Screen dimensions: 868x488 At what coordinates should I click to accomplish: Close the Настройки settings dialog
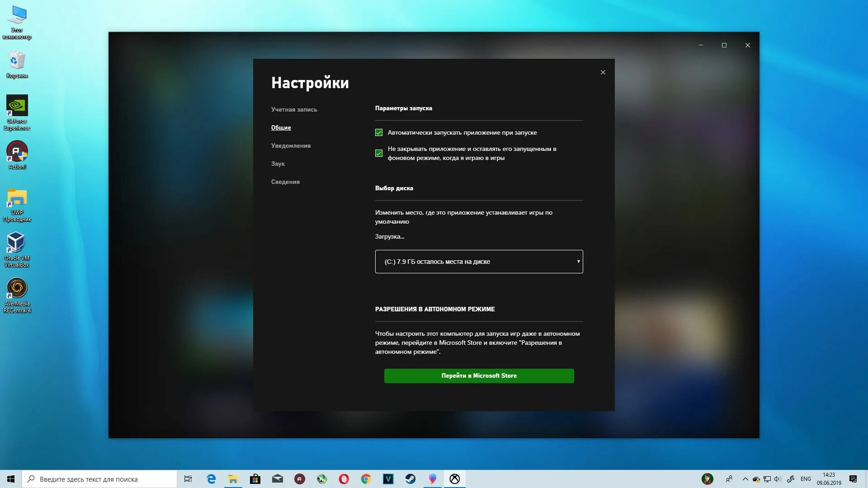click(603, 72)
